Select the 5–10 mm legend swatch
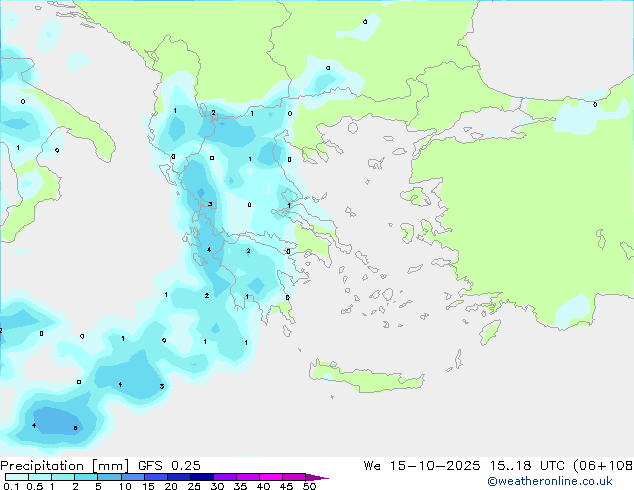Image resolution: width=634 pixels, height=490 pixels. (x=109, y=477)
